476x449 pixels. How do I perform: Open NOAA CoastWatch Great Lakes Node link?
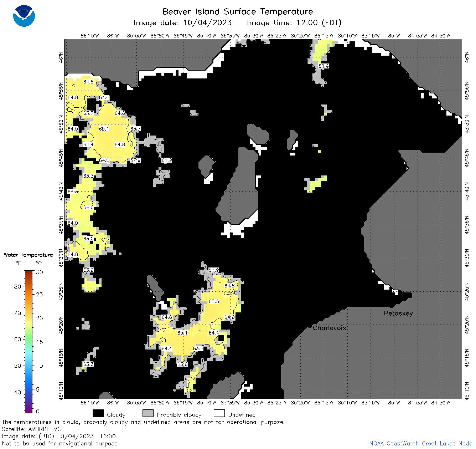[420, 443]
